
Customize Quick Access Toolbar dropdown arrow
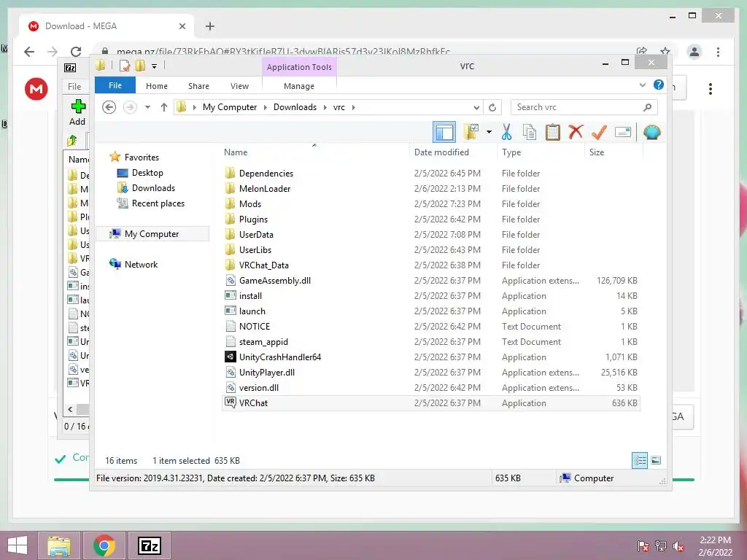point(155,66)
